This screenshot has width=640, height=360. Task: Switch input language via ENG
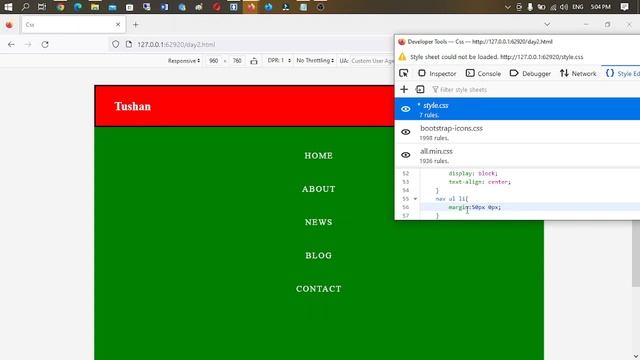click(578, 7)
